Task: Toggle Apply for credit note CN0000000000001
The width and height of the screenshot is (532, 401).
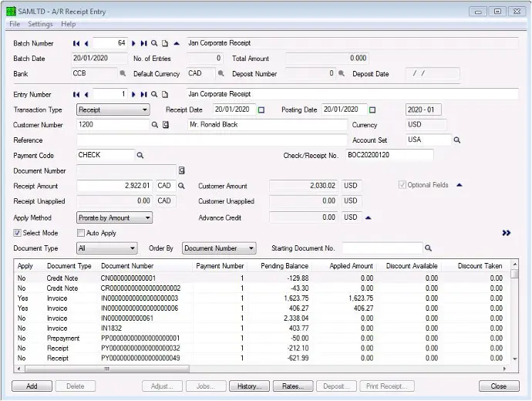Action: pyautogui.click(x=22, y=278)
